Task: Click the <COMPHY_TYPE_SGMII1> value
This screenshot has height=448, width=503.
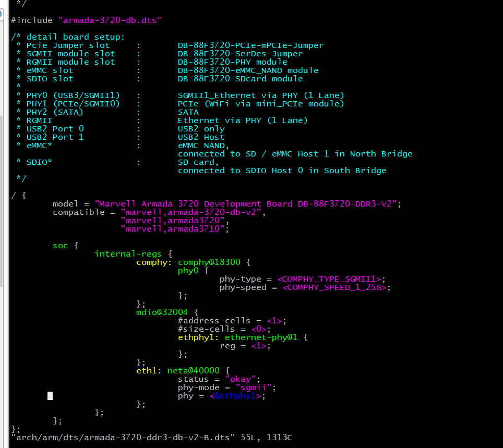Action: (x=329, y=279)
